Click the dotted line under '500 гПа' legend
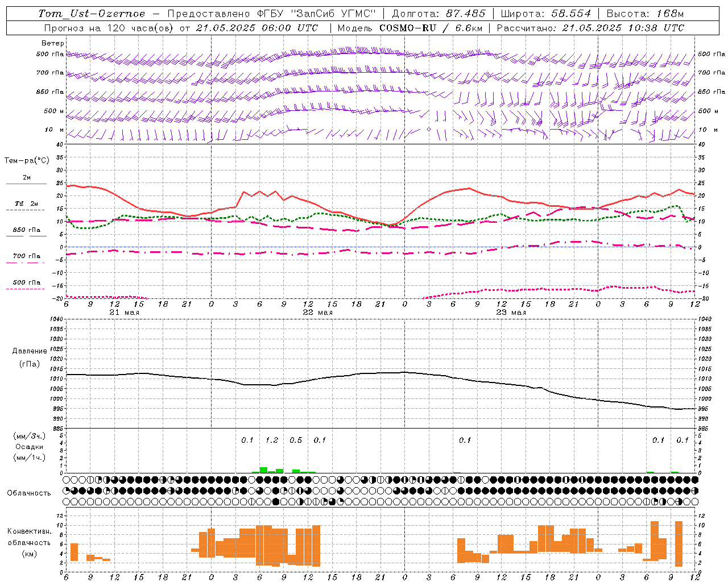The height and width of the screenshot is (582, 728). [x=26, y=289]
